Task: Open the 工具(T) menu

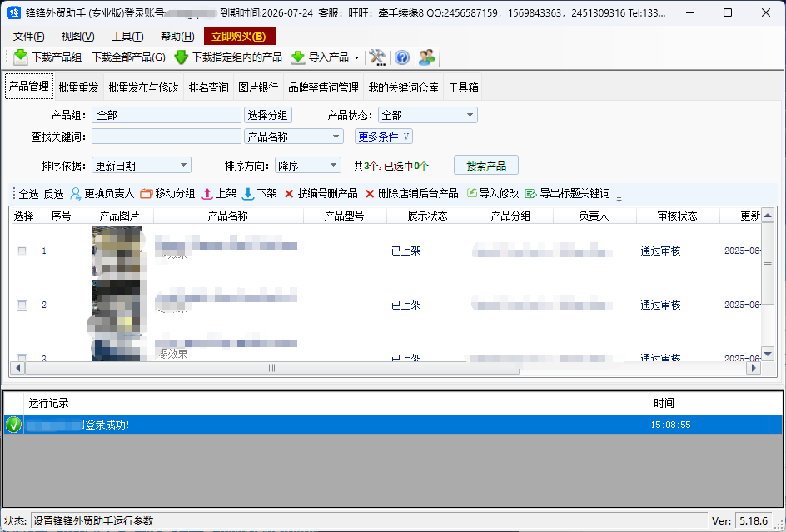Action: (x=127, y=36)
